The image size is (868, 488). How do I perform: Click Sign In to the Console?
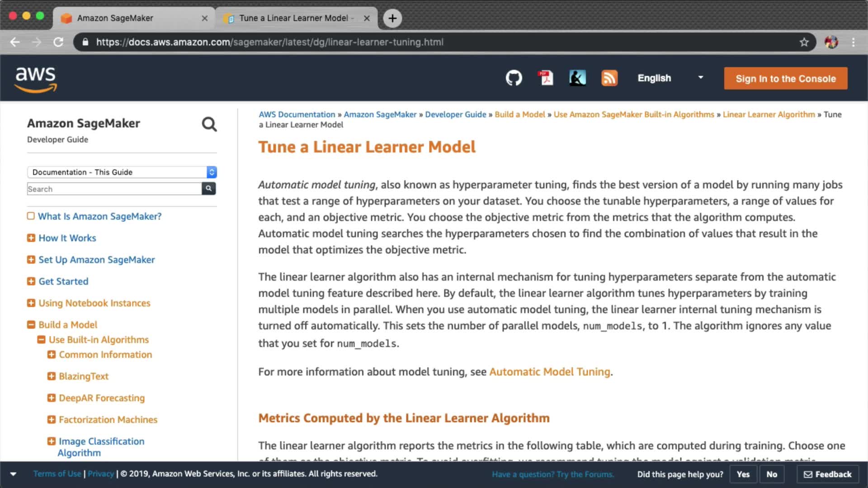[x=785, y=79]
